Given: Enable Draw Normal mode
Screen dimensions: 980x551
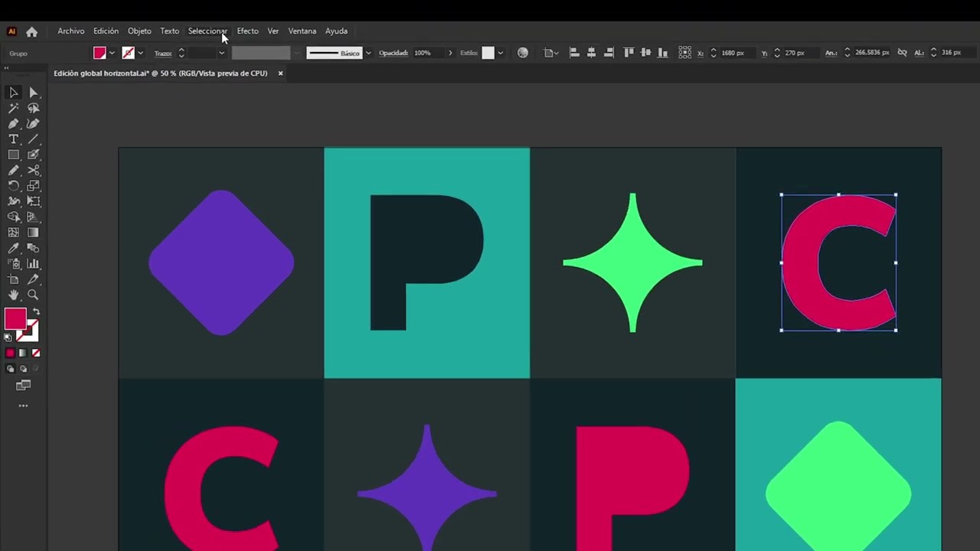Looking at the screenshot, I should pyautogui.click(x=10, y=369).
